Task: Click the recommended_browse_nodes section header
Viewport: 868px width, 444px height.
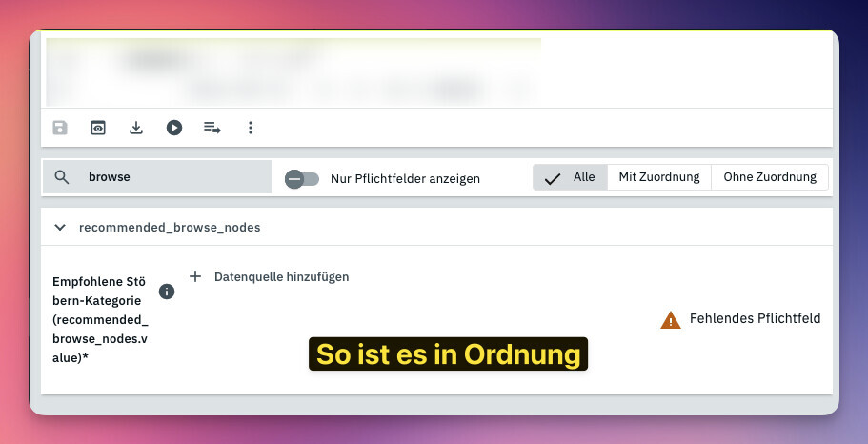Action: [x=170, y=228]
